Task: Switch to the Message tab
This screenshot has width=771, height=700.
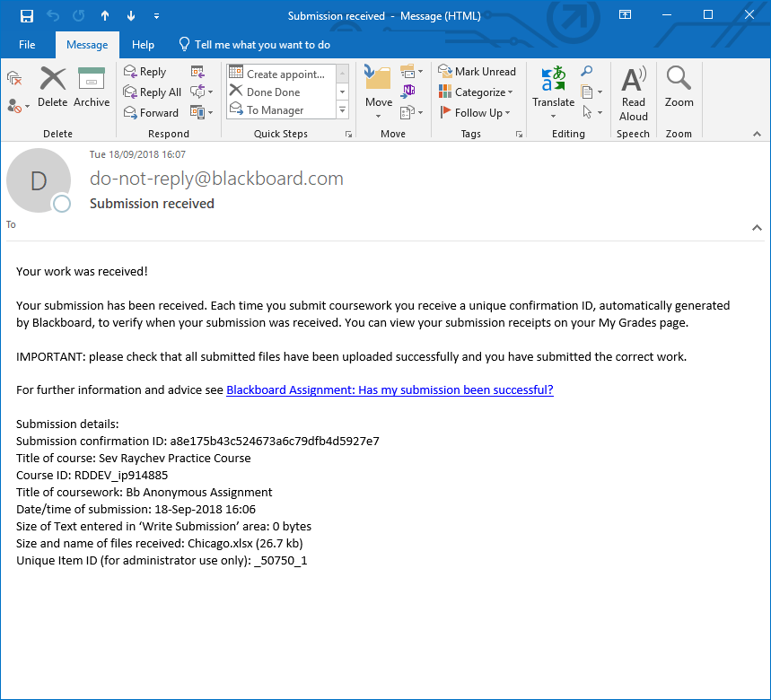Action: tap(87, 45)
